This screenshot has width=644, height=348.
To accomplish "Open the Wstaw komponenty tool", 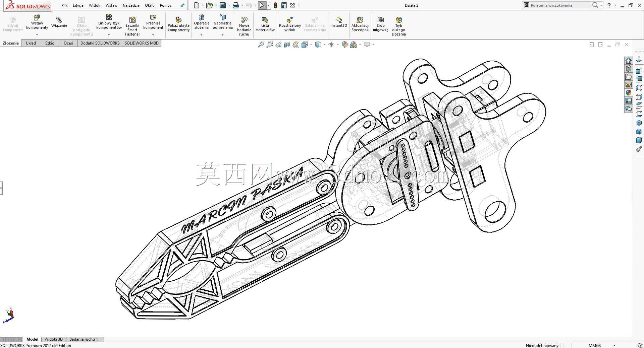I will (37, 22).
